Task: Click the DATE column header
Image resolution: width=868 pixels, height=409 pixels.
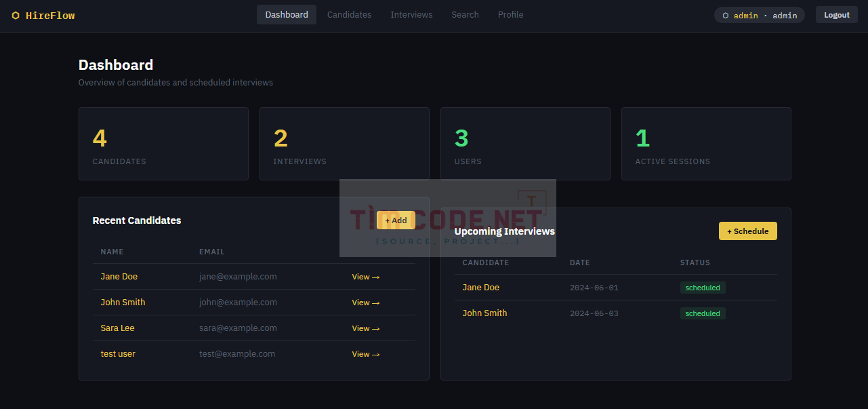Action: [x=580, y=262]
